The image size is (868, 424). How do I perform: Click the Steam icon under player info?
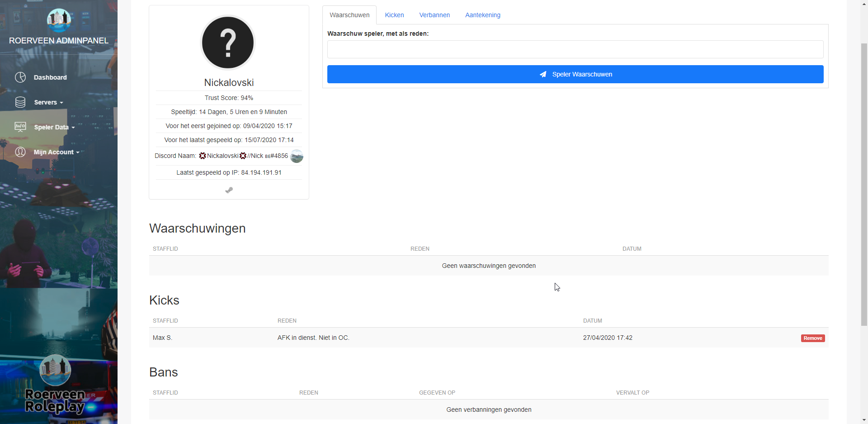point(229,190)
